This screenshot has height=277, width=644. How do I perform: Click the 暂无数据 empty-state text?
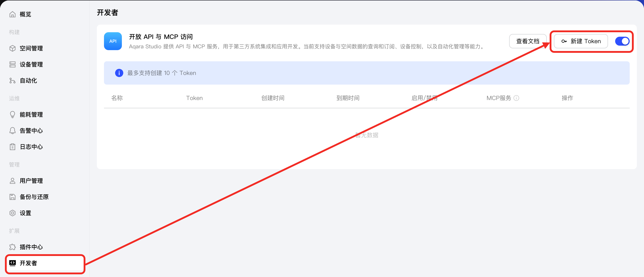tap(367, 135)
